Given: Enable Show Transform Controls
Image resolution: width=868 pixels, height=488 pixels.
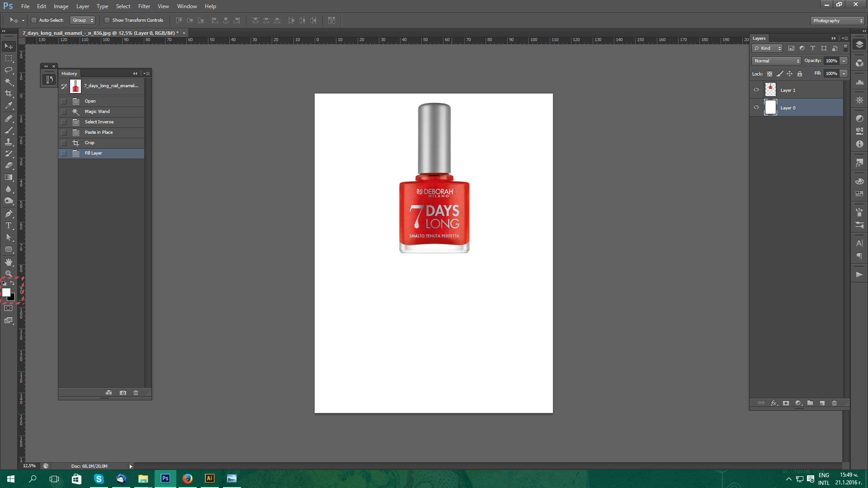Looking at the screenshot, I should [x=107, y=20].
